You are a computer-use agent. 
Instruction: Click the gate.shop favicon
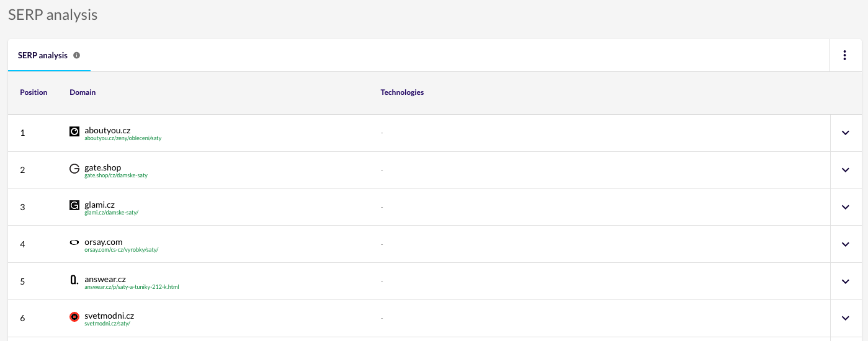click(74, 169)
